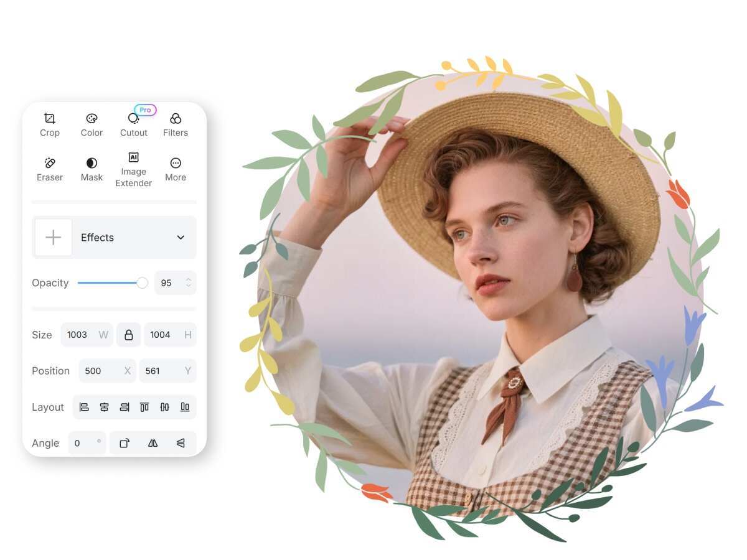
Task: Align the layer to bottom edge
Action: point(185,407)
